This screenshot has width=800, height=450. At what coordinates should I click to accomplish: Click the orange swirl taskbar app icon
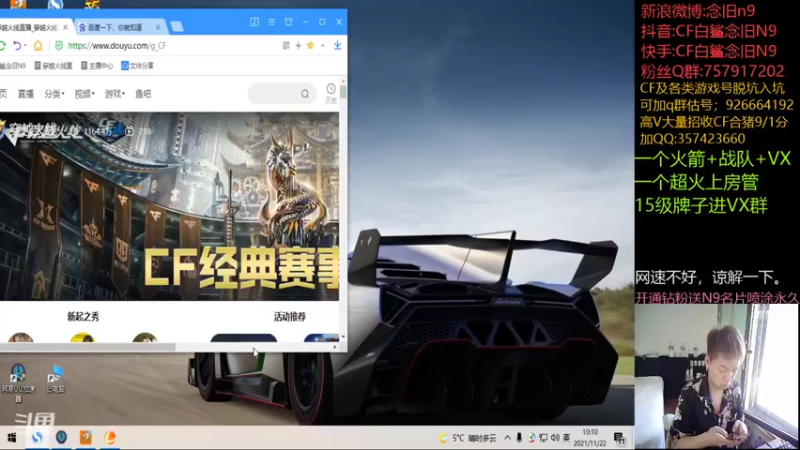tap(110, 438)
